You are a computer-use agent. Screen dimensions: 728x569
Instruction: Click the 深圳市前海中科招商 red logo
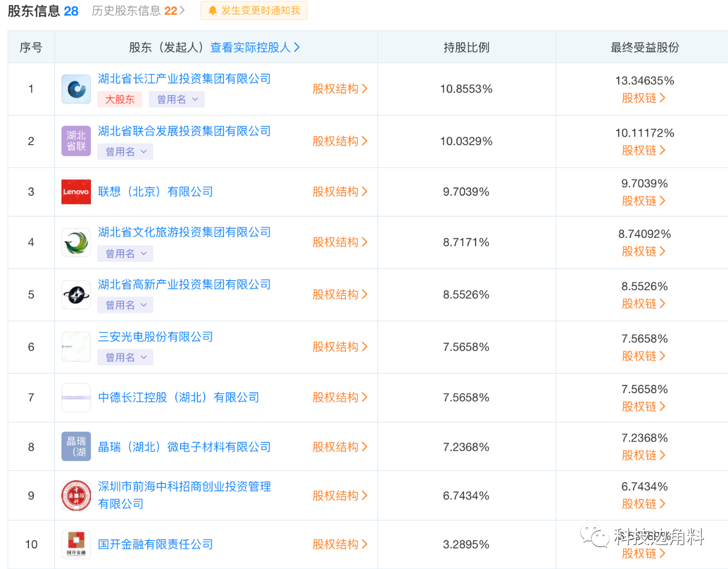pos(76,496)
